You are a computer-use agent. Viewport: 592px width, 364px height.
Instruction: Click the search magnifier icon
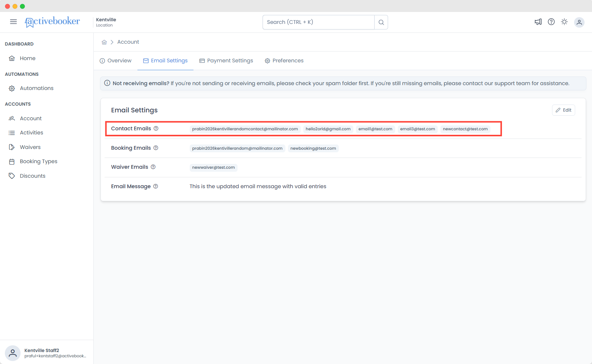[x=381, y=22]
